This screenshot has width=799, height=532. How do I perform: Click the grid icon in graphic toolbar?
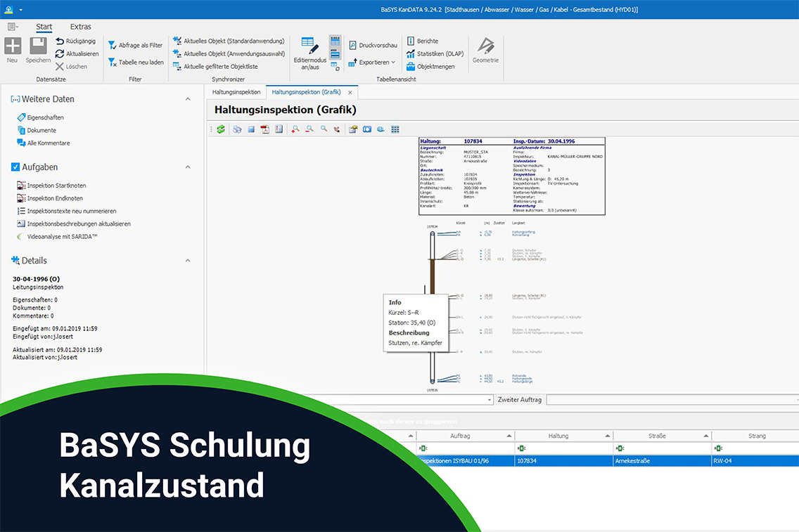395,129
